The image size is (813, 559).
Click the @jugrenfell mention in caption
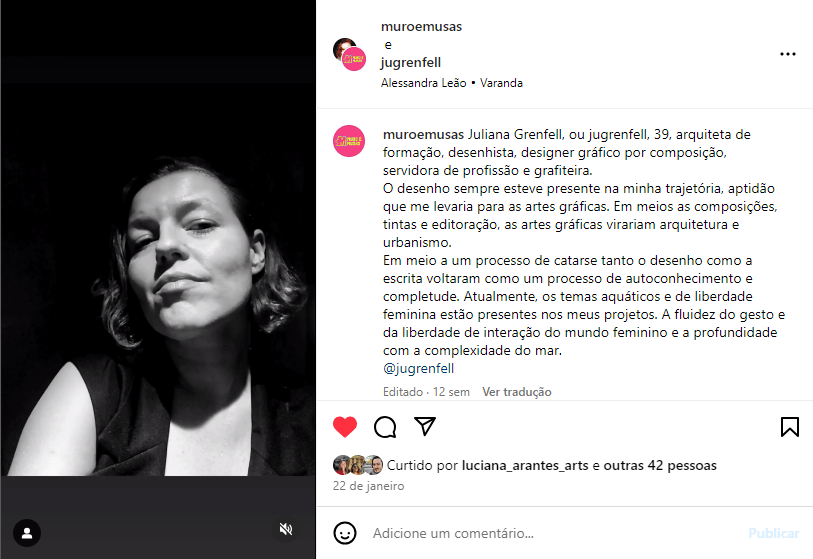[418, 368]
